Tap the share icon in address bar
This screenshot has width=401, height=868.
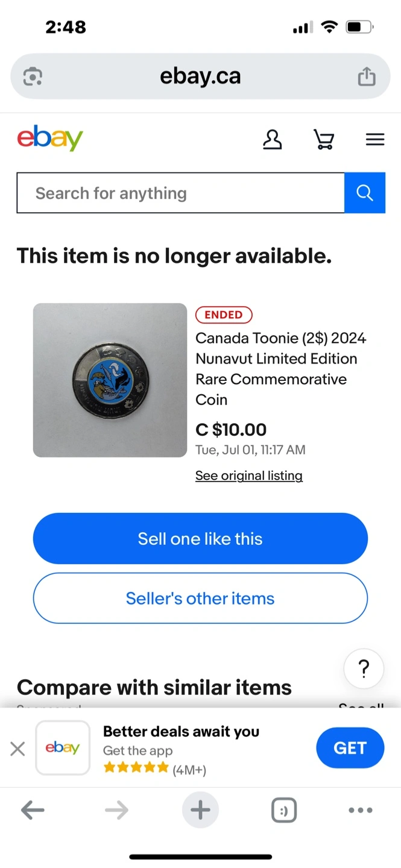click(367, 77)
